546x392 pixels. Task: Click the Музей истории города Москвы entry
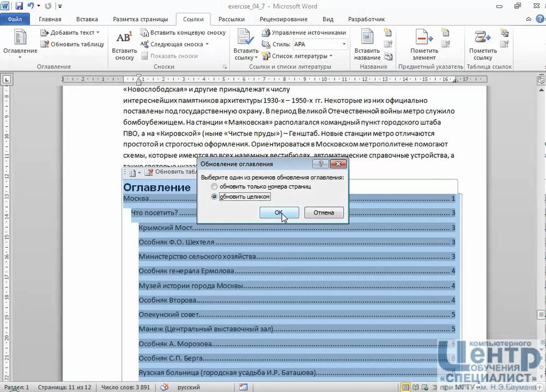tap(296, 286)
